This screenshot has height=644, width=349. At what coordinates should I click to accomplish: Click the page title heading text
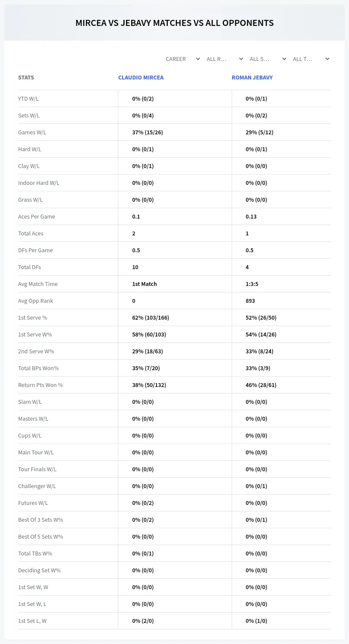174,23
